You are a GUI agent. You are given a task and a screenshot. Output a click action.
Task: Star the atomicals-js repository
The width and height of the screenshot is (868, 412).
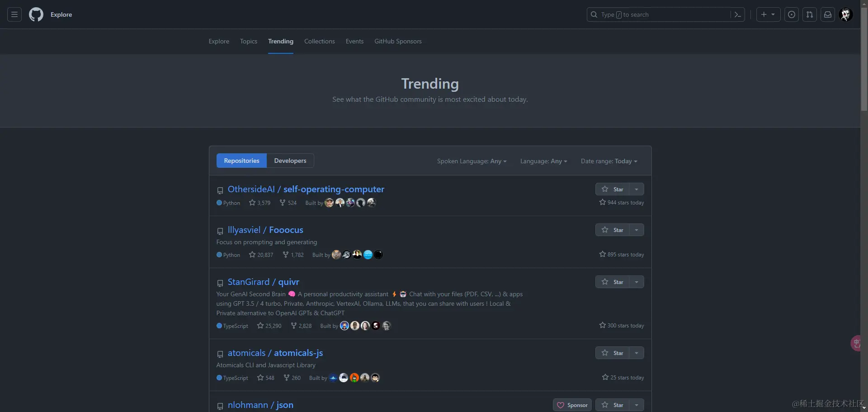[612, 353]
